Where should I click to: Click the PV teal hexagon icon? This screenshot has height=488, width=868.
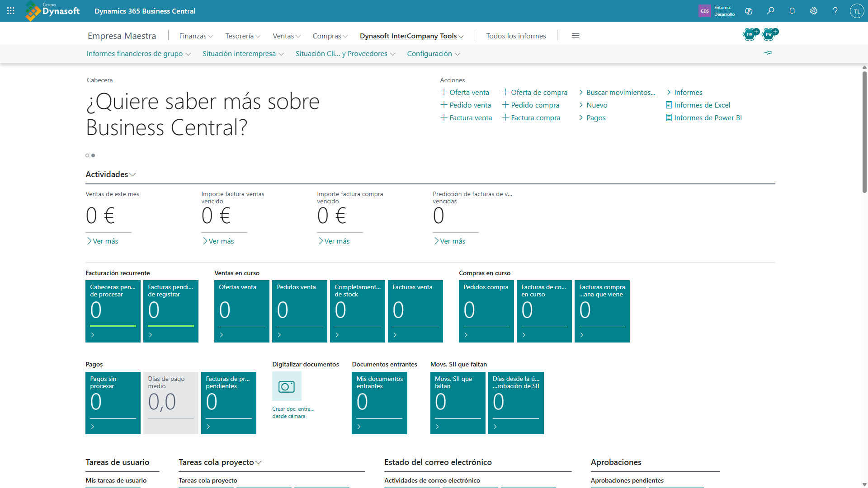tap(769, 34)
